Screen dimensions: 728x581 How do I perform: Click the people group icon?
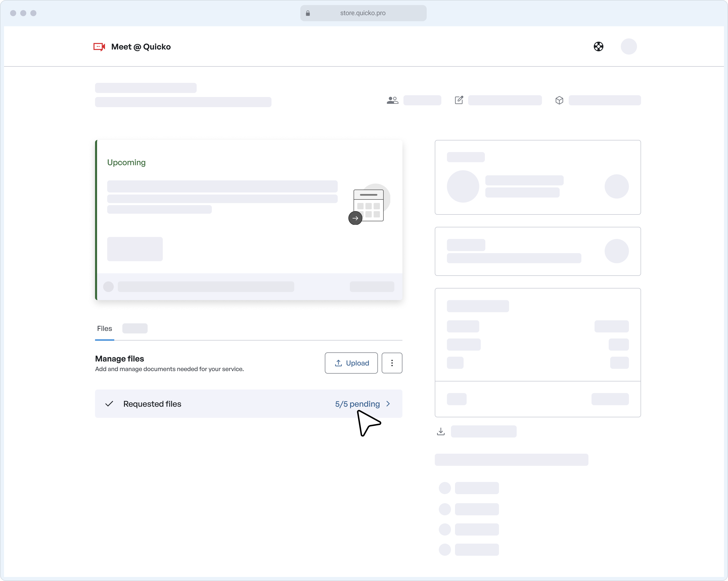[x=392, y=100]
